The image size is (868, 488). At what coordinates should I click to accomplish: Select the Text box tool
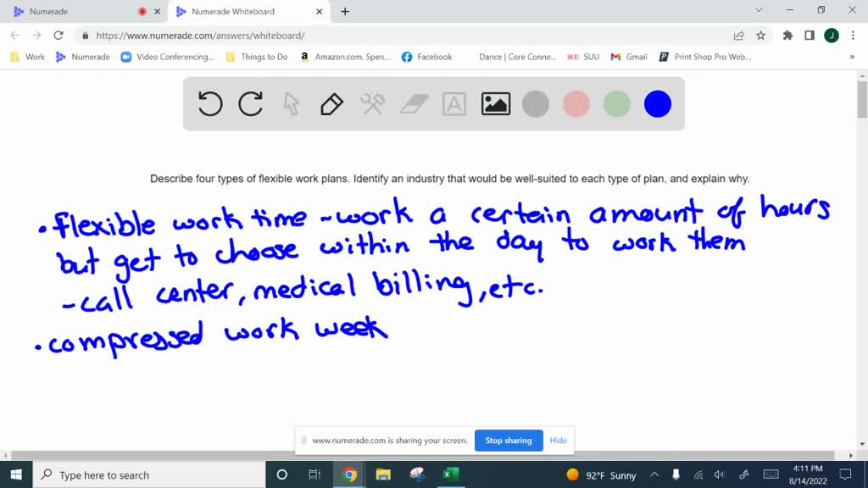(x=453, y=103)
